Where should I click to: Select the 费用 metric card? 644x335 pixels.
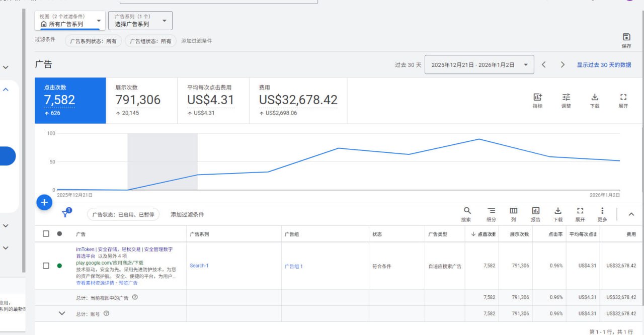click(298, 100)
